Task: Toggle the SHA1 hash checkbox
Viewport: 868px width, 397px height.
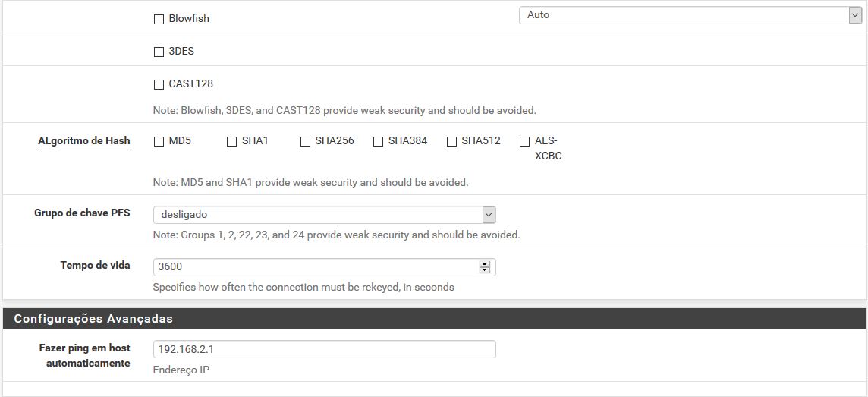Action: coord(231,141)
